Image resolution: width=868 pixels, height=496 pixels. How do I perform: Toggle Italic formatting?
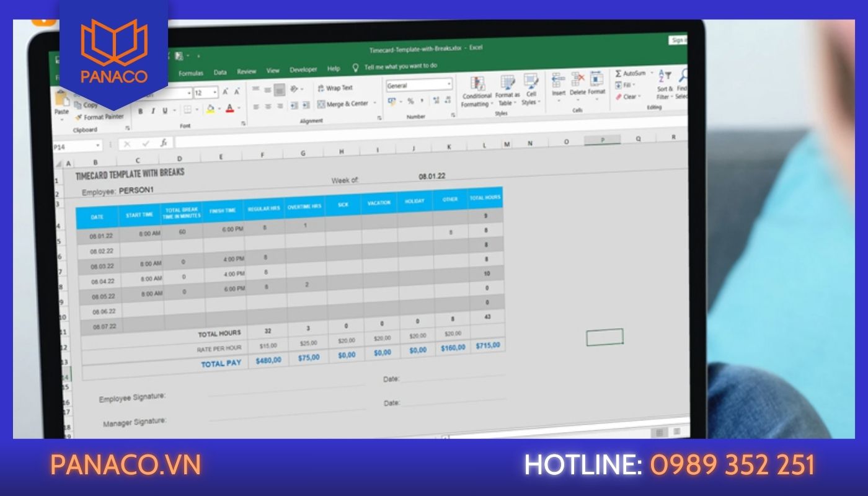coord(153,111)
